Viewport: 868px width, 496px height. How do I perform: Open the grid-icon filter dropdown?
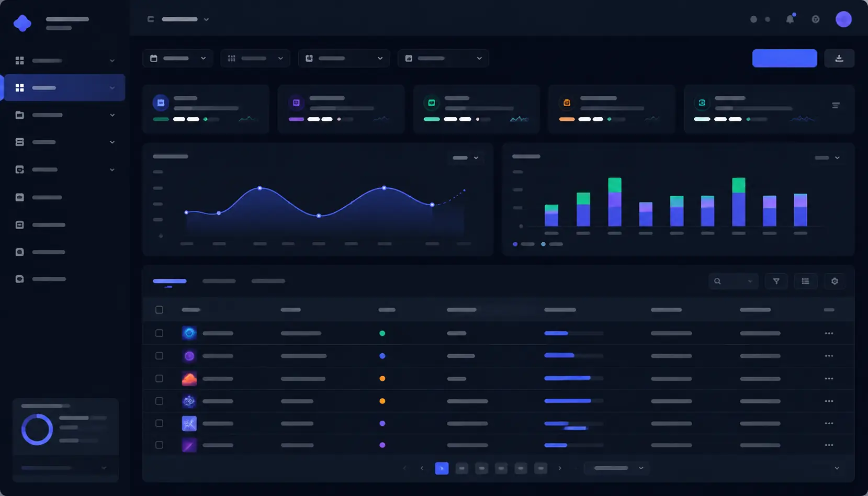(255, 58)
